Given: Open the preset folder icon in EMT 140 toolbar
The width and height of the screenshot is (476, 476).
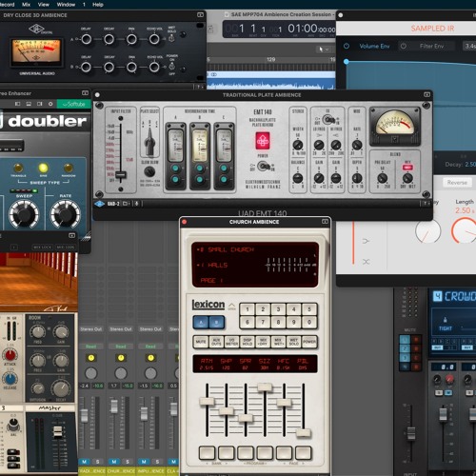Looking at the screenshot, I should 126,204.
